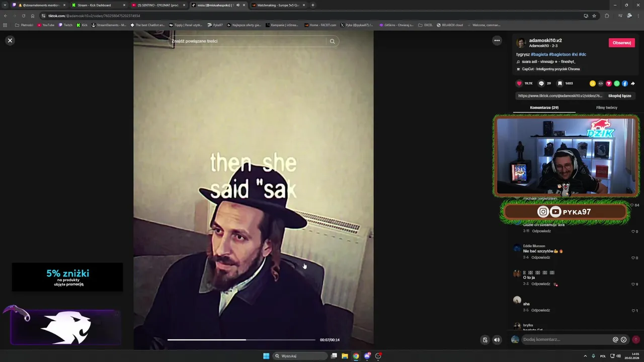Screen dimensions: 644x362
Task: Open the Płatności bookmark folder
Action: 24,25
